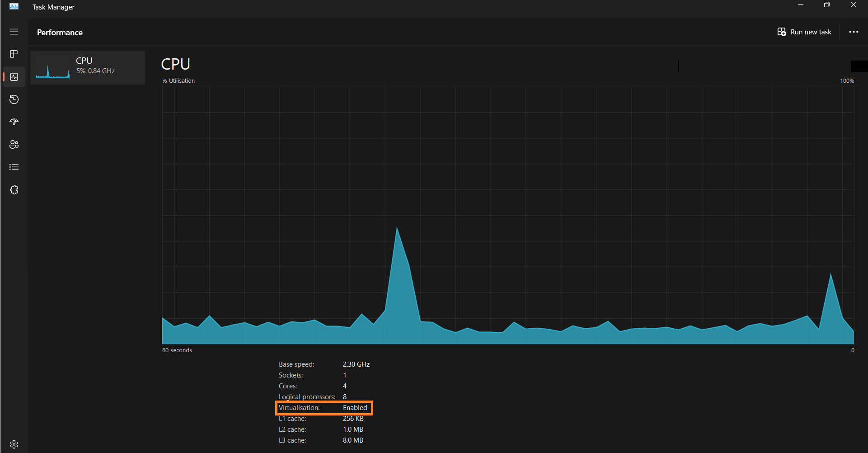Open the hamburger navigation menu
This screenshot has width=868, height=453.
[x=14, y=32]
